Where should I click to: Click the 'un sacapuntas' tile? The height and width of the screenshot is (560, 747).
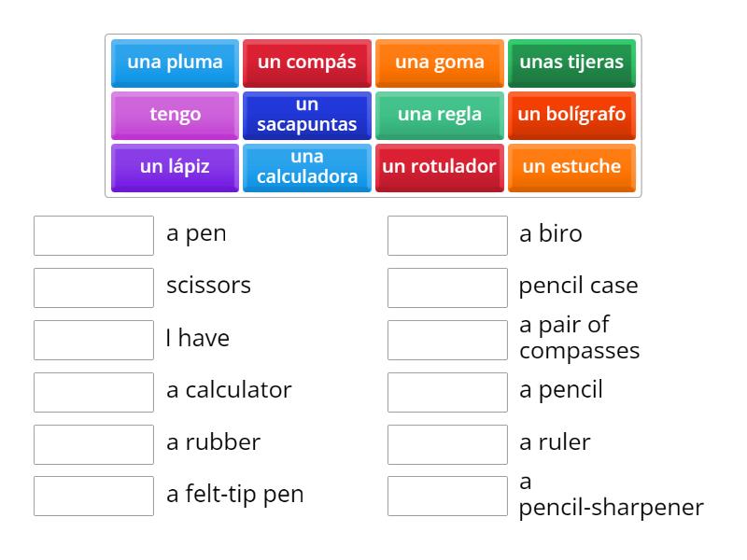pos(306,115)
